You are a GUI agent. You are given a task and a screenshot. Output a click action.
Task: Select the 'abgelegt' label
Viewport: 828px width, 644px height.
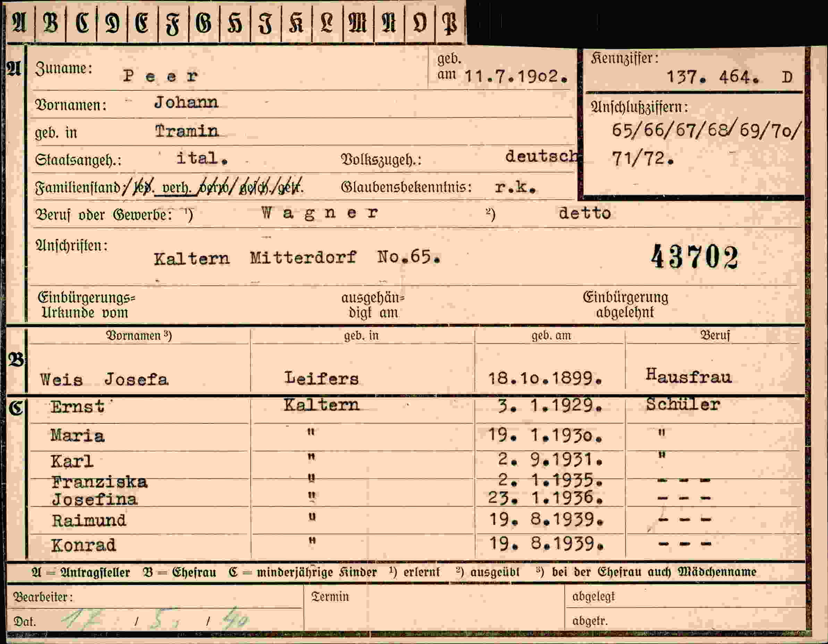(593, 596)
